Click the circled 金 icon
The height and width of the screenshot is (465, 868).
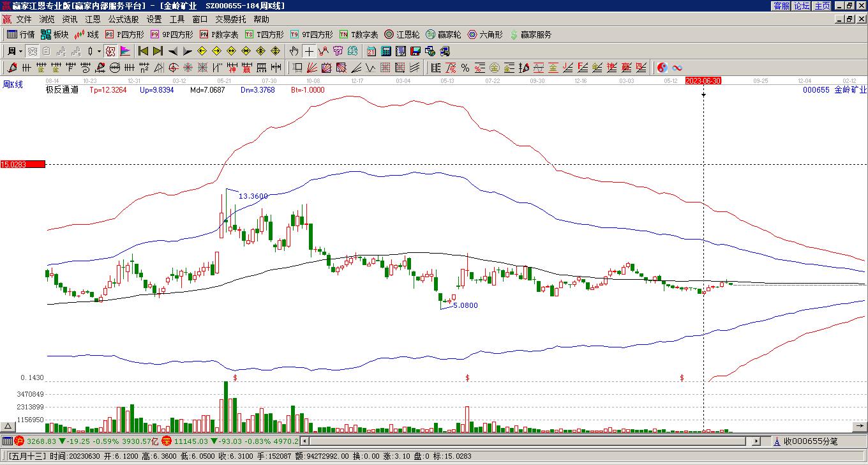[x=495, y=68]
